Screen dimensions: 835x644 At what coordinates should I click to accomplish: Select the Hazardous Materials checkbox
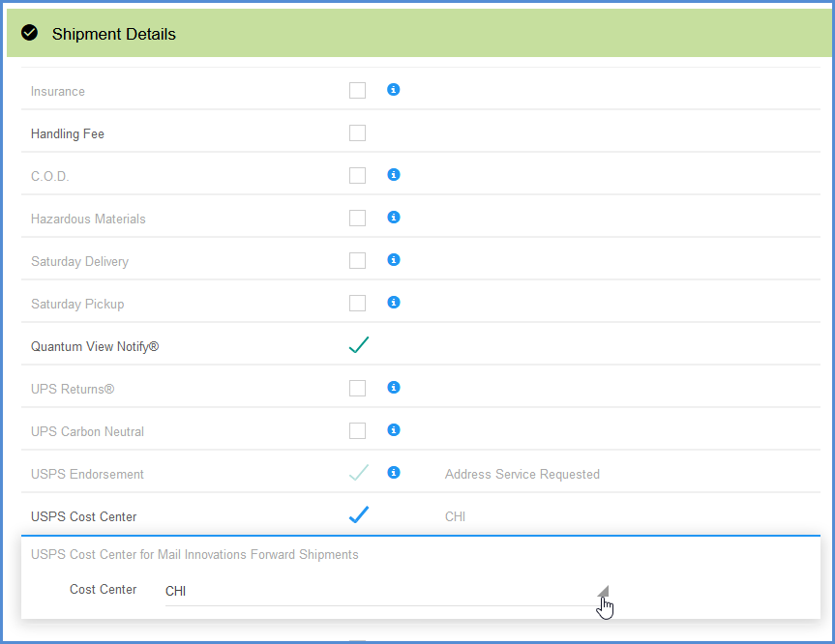click(x=357, y=219)
